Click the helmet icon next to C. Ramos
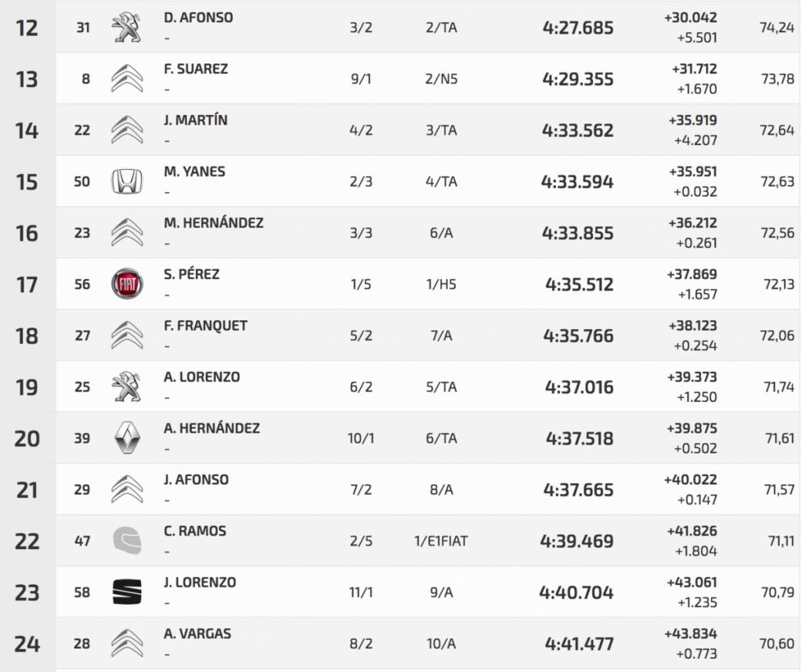Viewport: 802px width, 672px height. (x=125, y=541)
